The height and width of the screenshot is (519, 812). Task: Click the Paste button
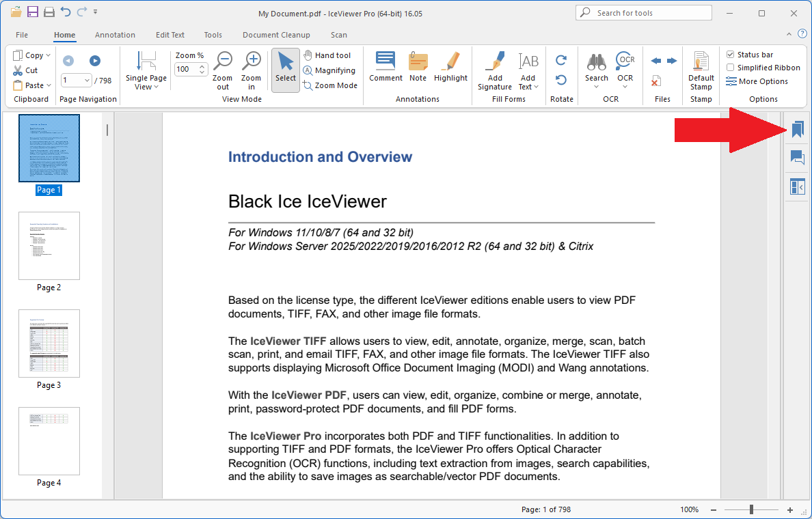pos(29,85)
